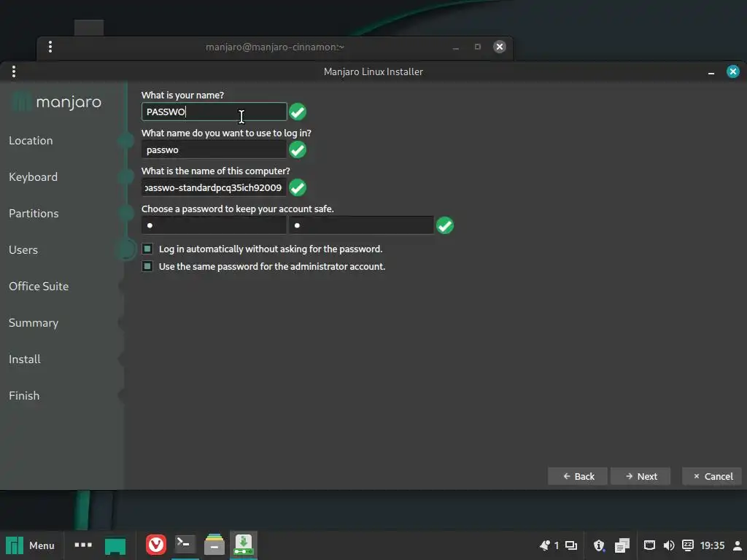Select the Users step in sidebar
747x560 pixels.
tap(23, 250)
